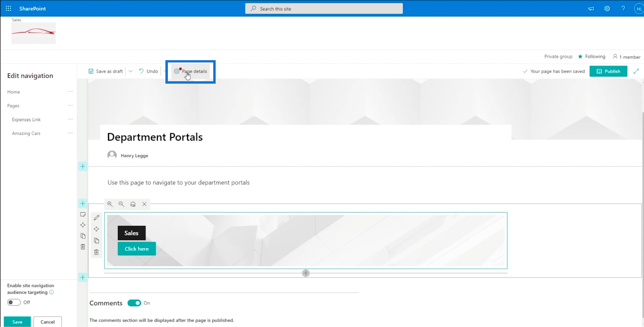Click the Move section icon
This screenshot has width=644, height=327.
tap(83, 225)
